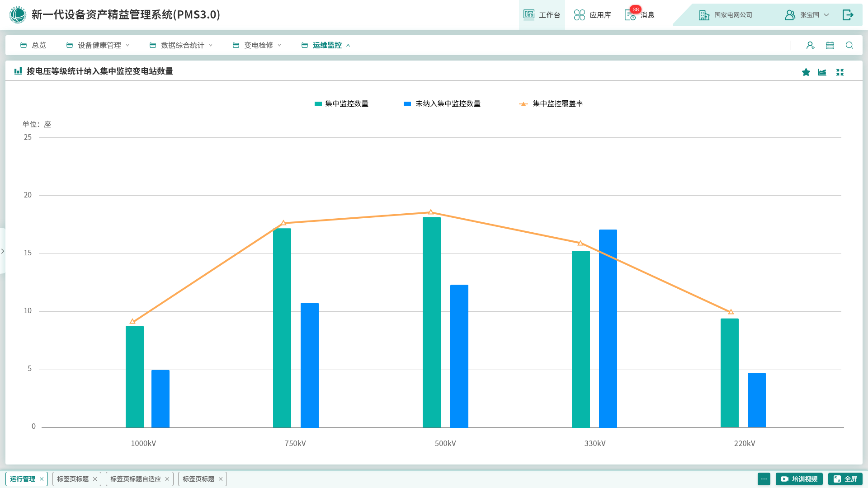Click the search magnifier icon

[x=849, y=45]
